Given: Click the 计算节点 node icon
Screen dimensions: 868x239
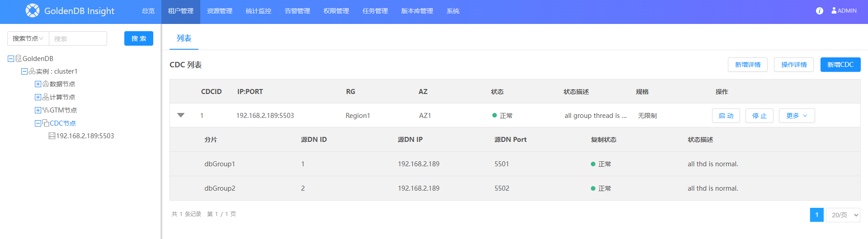Looking at the screenshot, I should [x=46, y=97].
